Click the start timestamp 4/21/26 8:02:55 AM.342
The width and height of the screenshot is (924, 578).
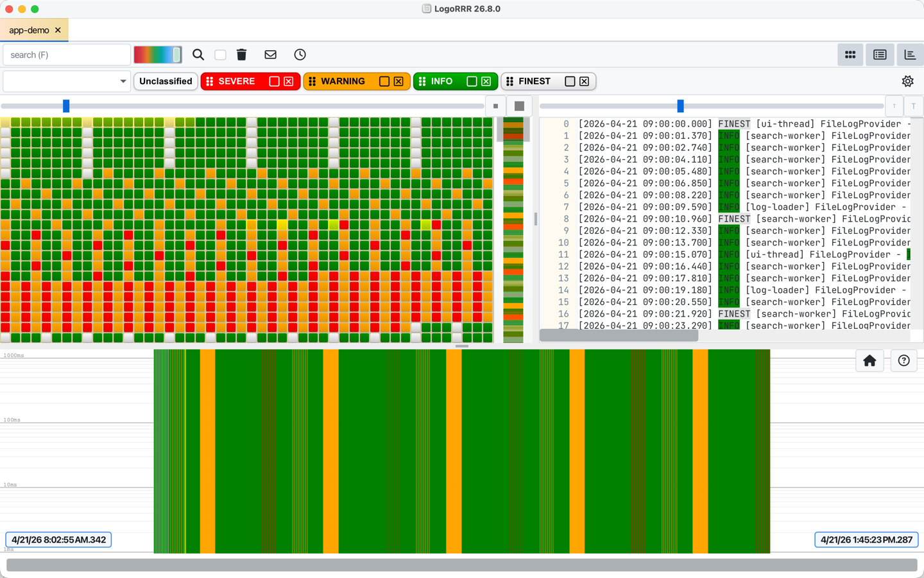coord(58,539)
